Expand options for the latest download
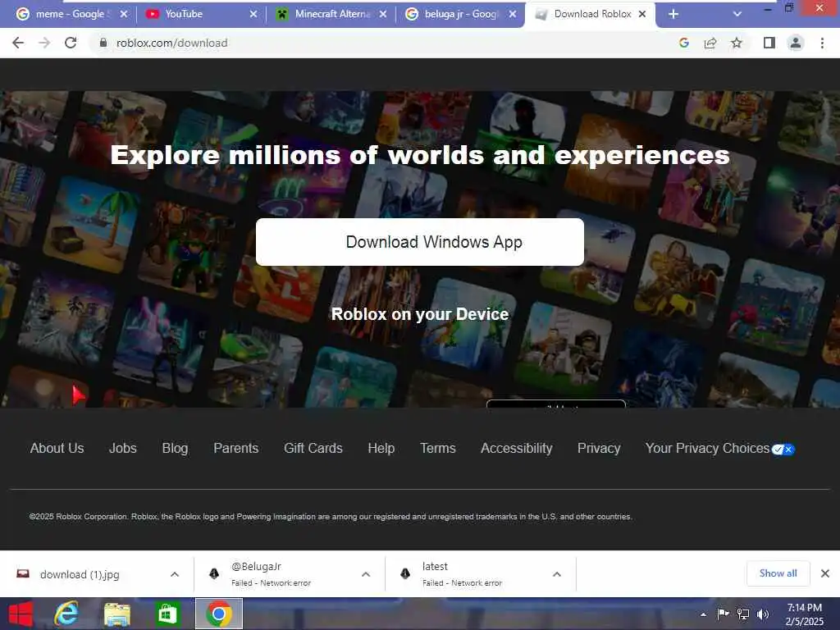This screenshot has width=840, height=630. pyautogui.click(x=557, y=574)
